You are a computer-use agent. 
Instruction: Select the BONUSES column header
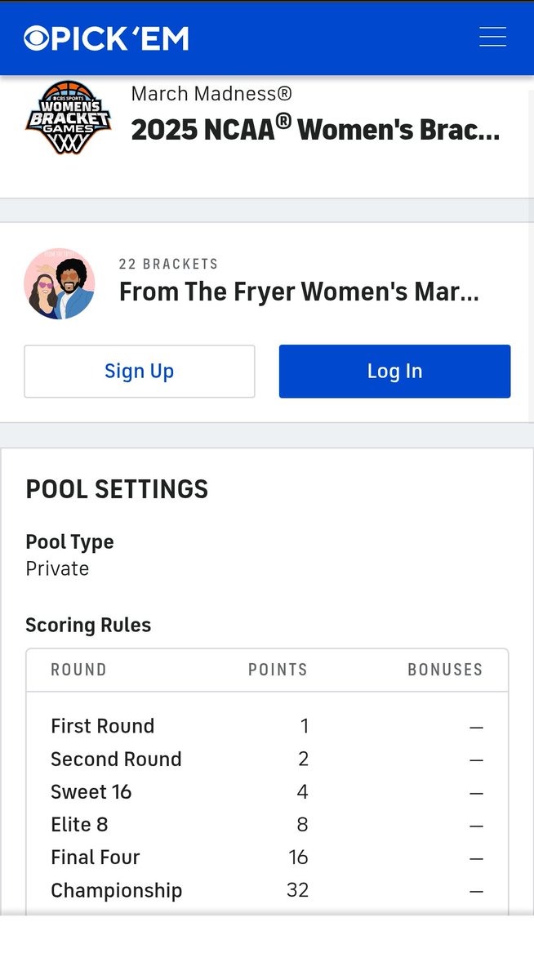(445, 670)
